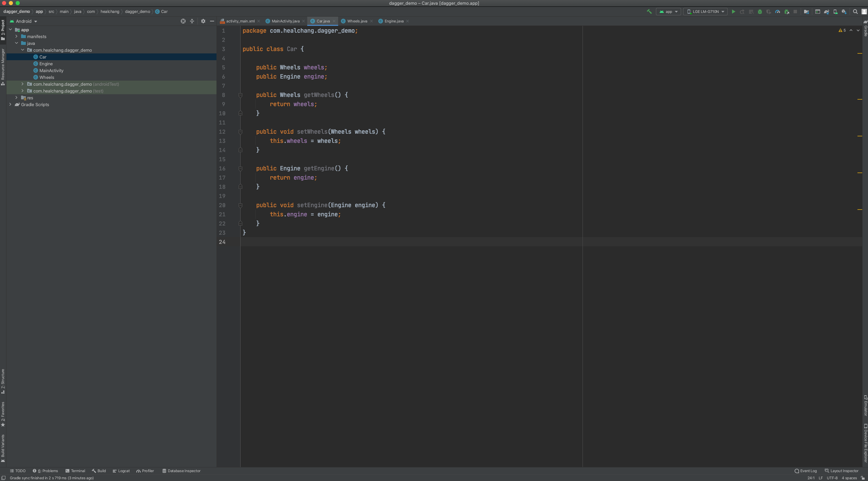
Task: Open the app run configuration dropdown
Action: click(669, 12)
